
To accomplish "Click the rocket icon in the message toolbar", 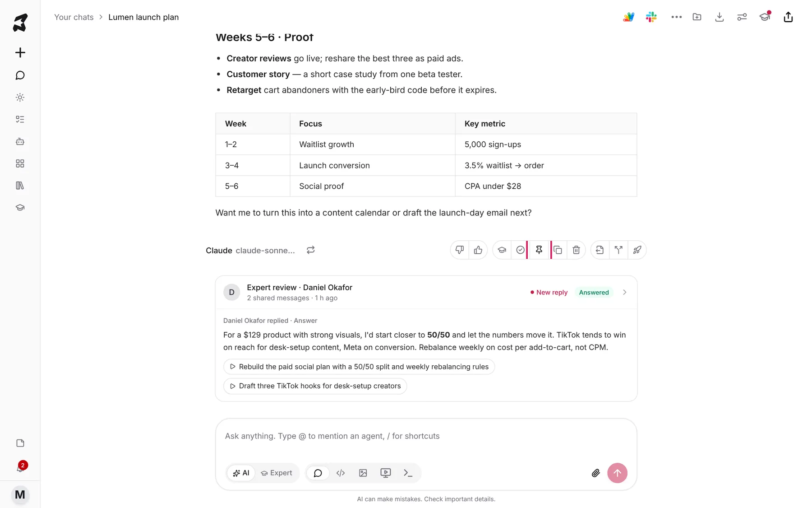I will click(637, 250).
